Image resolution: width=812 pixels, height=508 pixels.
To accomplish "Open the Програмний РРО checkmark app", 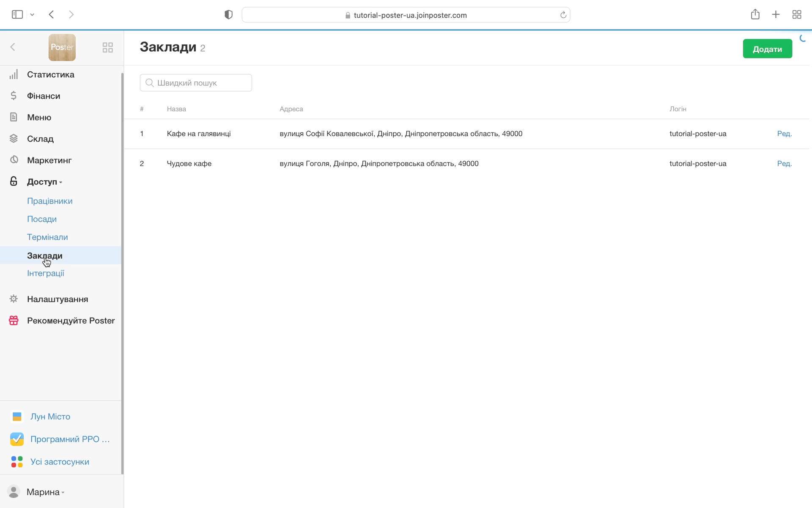I will tap(17, 439).
